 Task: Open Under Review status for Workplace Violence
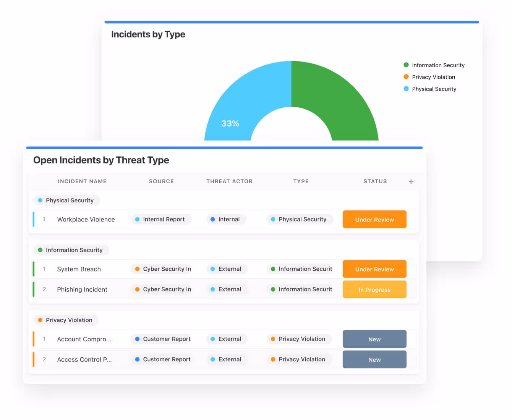pos(374,220)
